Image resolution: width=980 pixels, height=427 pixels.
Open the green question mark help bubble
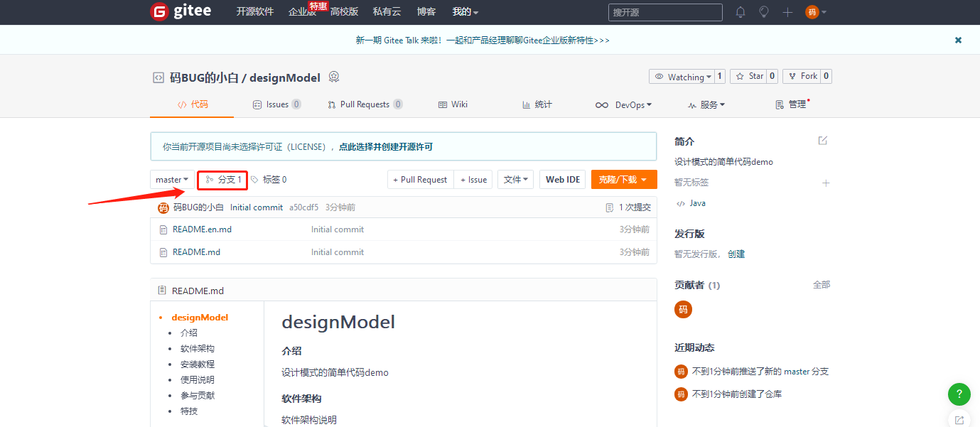coord(959,394)
